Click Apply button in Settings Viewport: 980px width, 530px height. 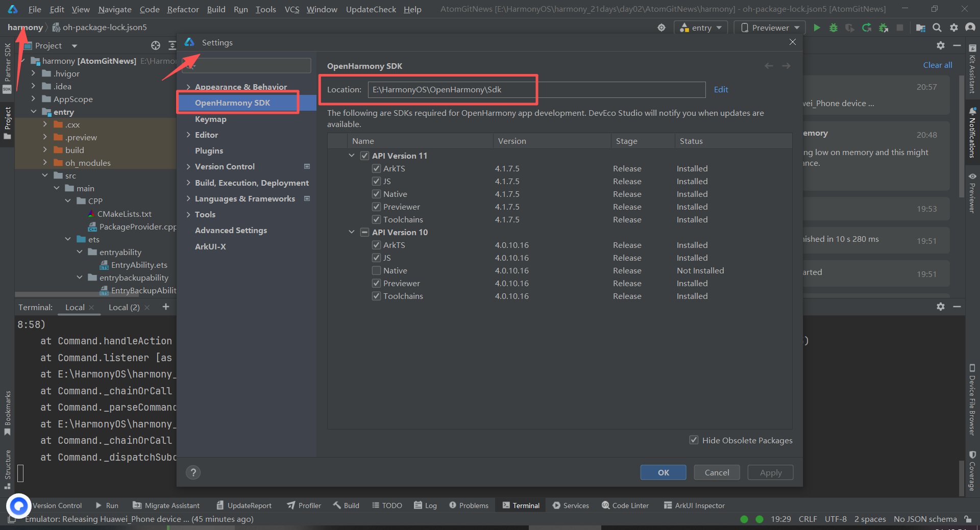click(x=770, y=472)
